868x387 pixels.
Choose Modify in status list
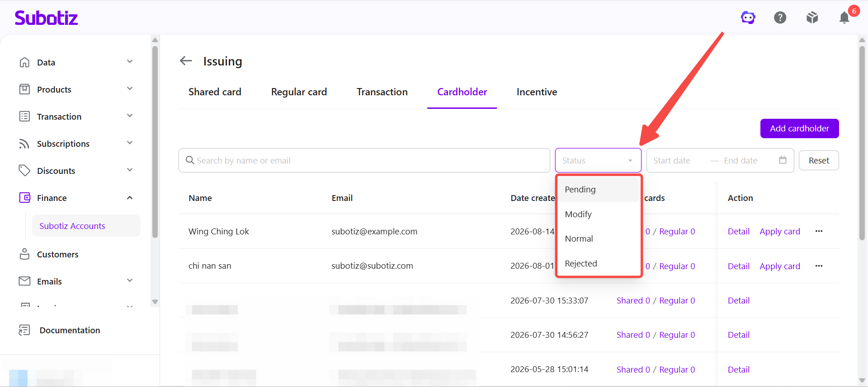(598, 214)
